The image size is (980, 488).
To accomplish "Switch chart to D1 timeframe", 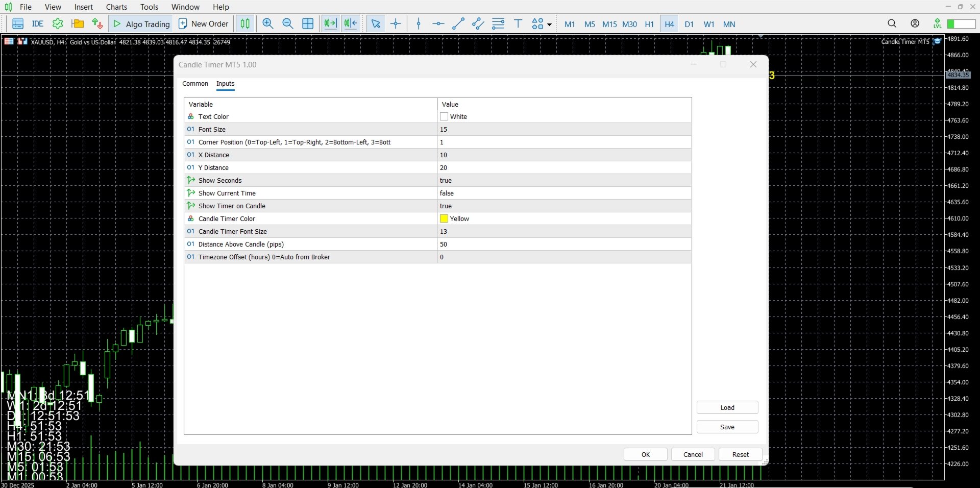I will pyautogui.click(x=689, y=24).
